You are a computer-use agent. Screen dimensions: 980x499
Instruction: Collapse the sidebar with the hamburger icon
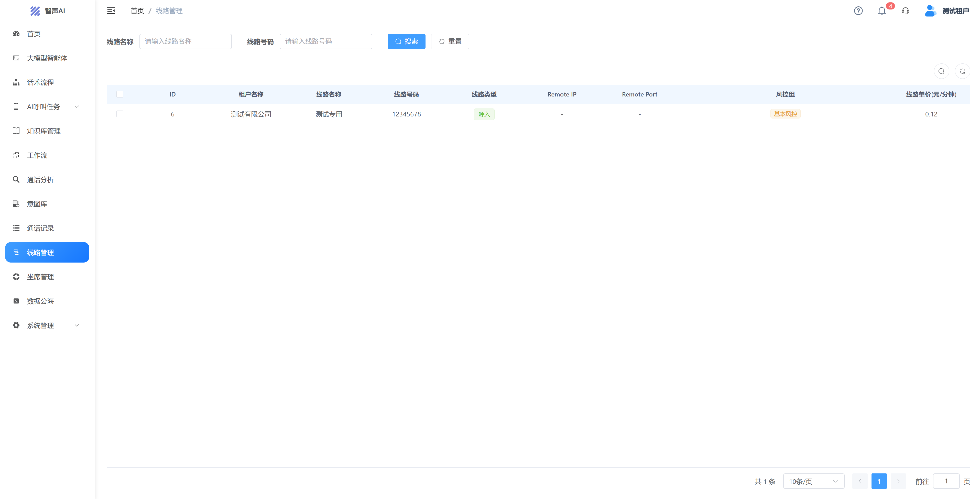[111, 11]
